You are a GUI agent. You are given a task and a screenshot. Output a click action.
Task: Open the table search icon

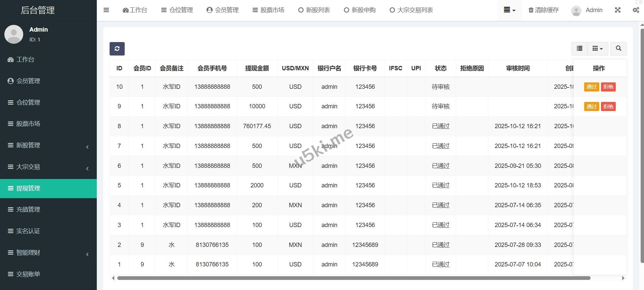[618, 48]
